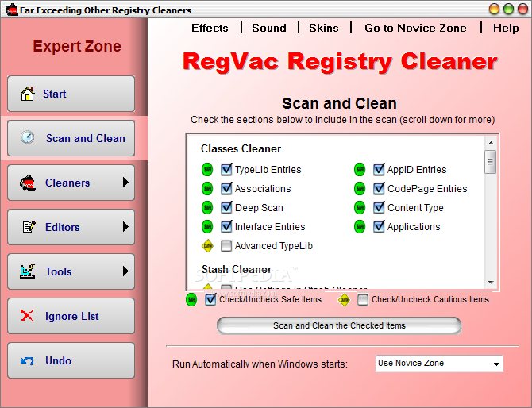Enable the Advanced TypeLib checkbox
This screenshot has height=408, width=532.
[x=226, y=246]
